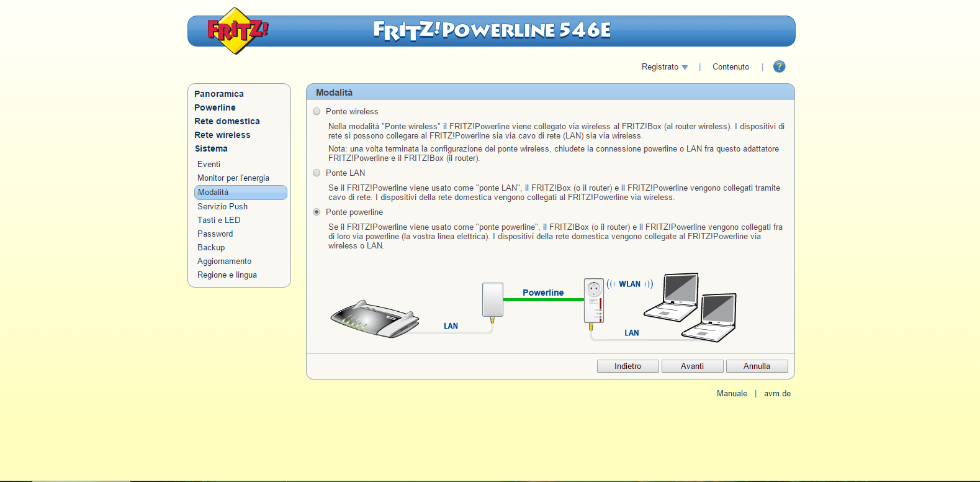Open Monitor per l'energia page
980x482 pixels.
233,178
